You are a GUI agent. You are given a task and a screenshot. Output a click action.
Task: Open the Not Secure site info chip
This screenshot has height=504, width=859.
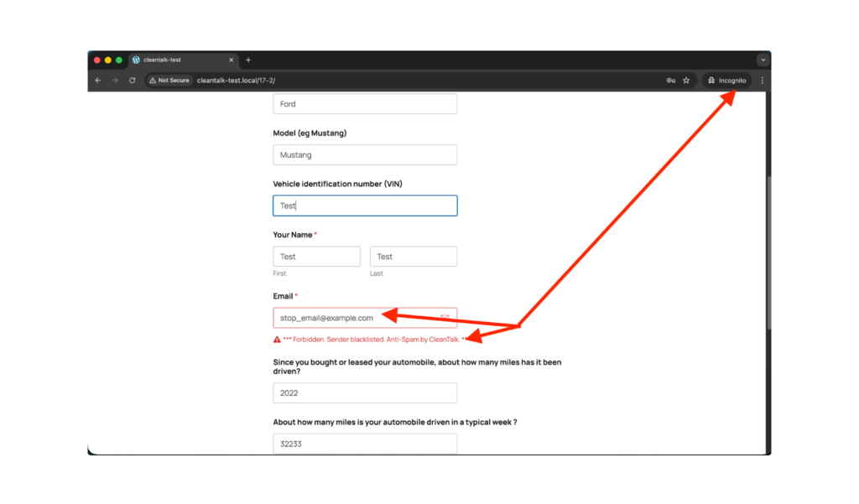tap(169, 81)
